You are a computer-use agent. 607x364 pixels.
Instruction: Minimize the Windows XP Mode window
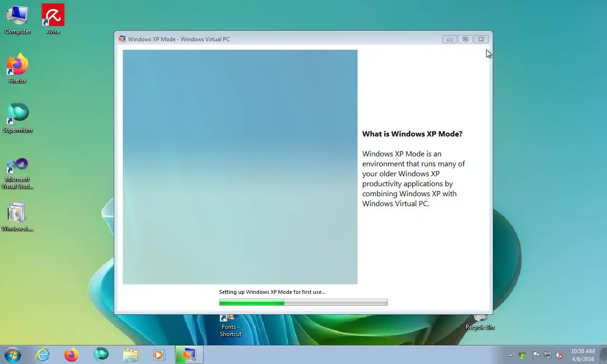[x=450, y=39]
